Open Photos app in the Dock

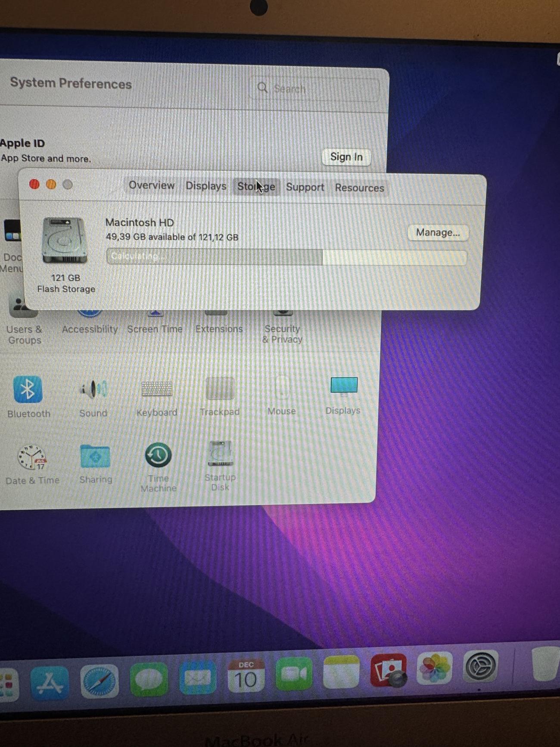[434, 669]
